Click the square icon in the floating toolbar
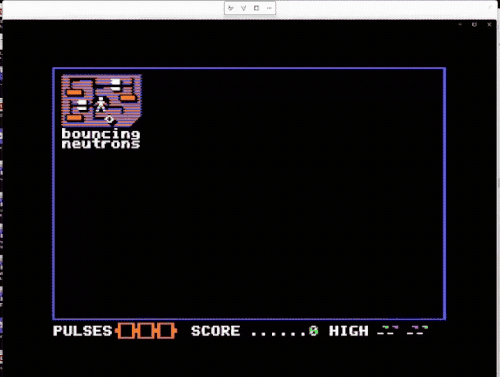The image size is (500, 377). pos(256,8)
